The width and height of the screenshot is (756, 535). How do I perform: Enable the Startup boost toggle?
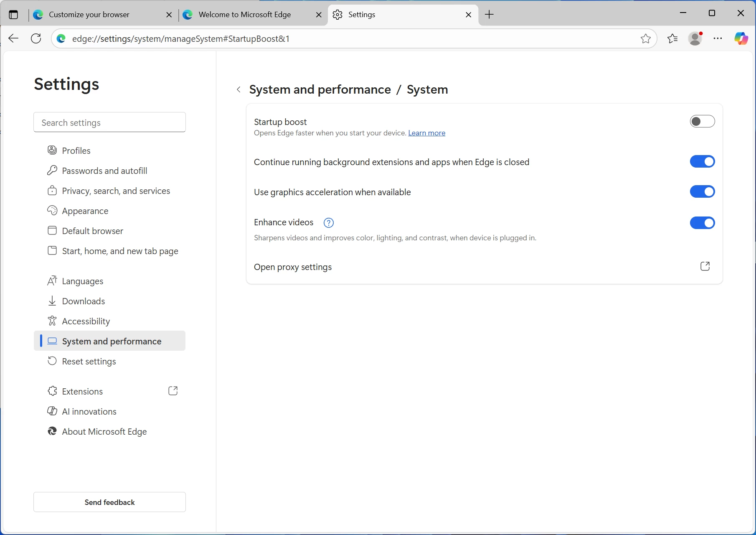coord(702,122)
